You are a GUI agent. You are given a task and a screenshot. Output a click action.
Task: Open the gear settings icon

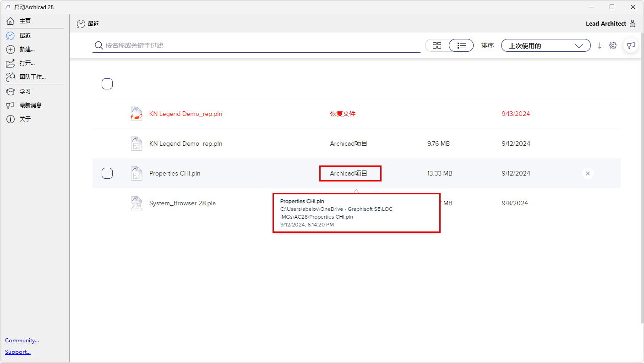click(x=613, y=45)
